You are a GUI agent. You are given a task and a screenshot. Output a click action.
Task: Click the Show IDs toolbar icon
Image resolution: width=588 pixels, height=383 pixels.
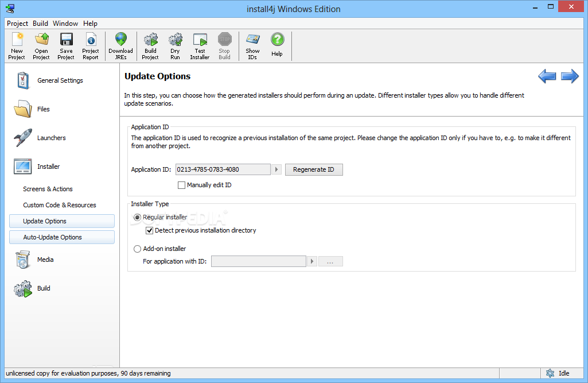[253, 46]
